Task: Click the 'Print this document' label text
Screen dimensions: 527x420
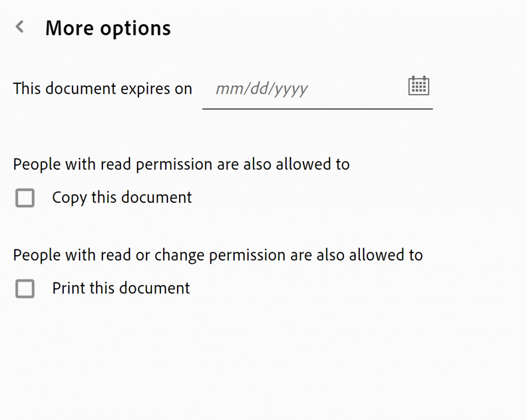Action: click(x=121, y=288)
